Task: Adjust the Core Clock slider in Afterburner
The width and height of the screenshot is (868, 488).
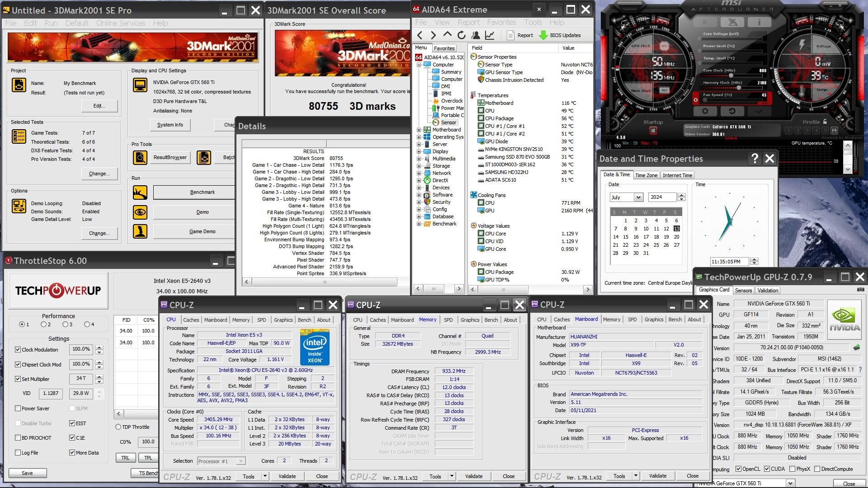Action: pyautogui.click(x=731, y=75)
